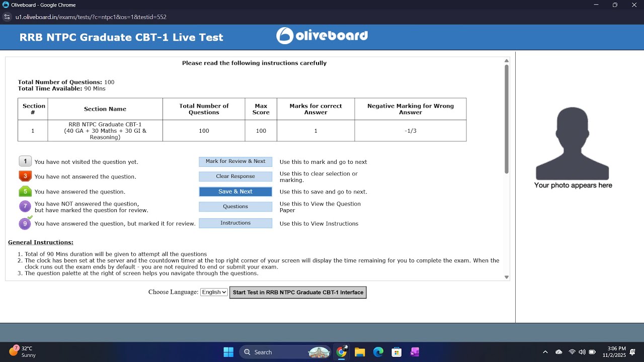Image resolution: width=644 pixels, height=362 pixels.
Task: Click the browser address bar URL
Action: pyautogui.click(x=91, y=17)
